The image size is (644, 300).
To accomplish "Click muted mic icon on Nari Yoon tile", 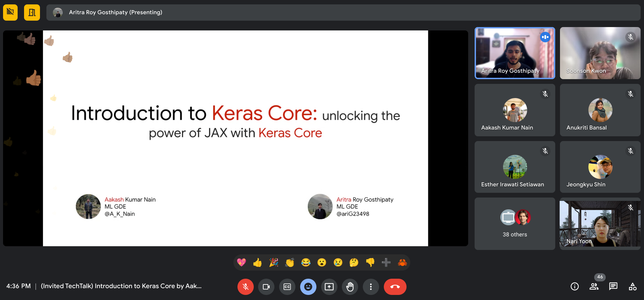I will click(x=630, y=207).
